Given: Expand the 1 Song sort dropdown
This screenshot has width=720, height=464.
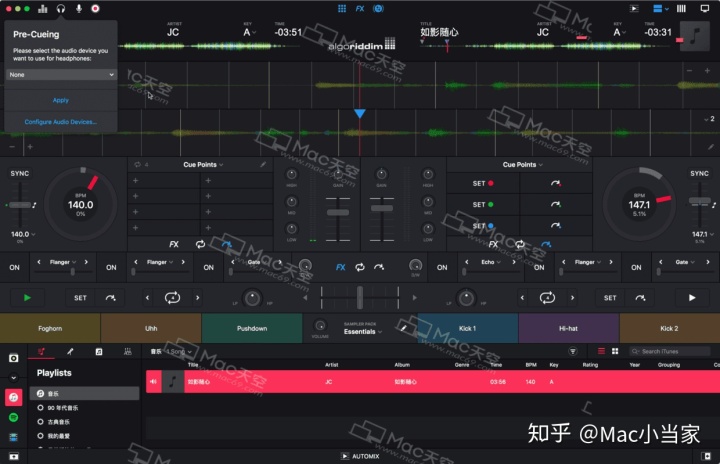Looking at the screenshot, I should [x=179, y=351].
